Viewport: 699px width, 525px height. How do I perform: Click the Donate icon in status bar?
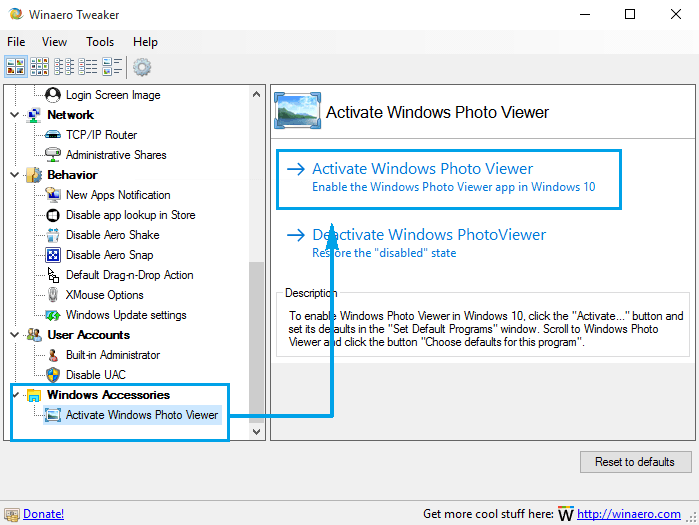point(12,514)
